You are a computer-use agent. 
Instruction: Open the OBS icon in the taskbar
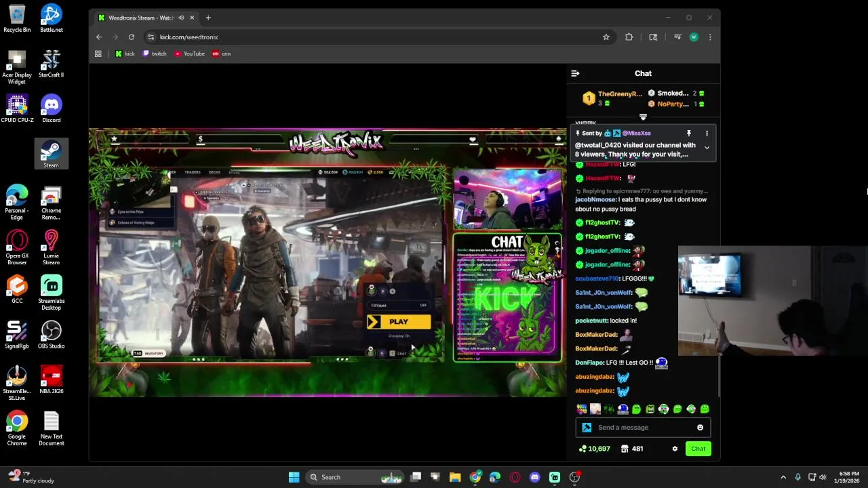tap(574, 477)
